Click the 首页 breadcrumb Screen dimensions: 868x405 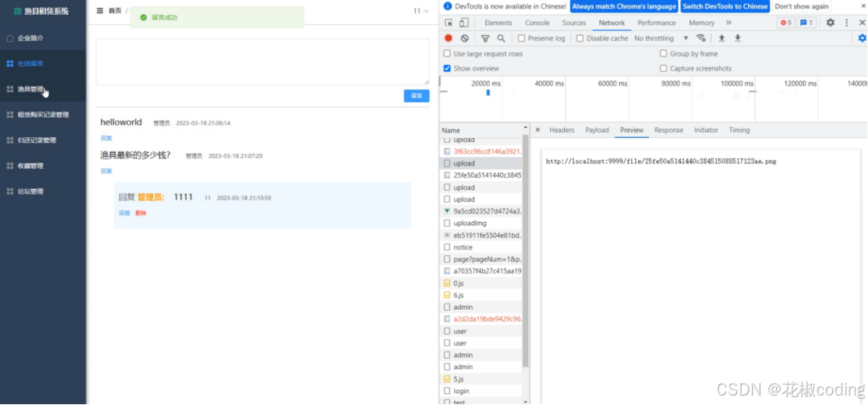pyautogui.click(x=115, y=10)
